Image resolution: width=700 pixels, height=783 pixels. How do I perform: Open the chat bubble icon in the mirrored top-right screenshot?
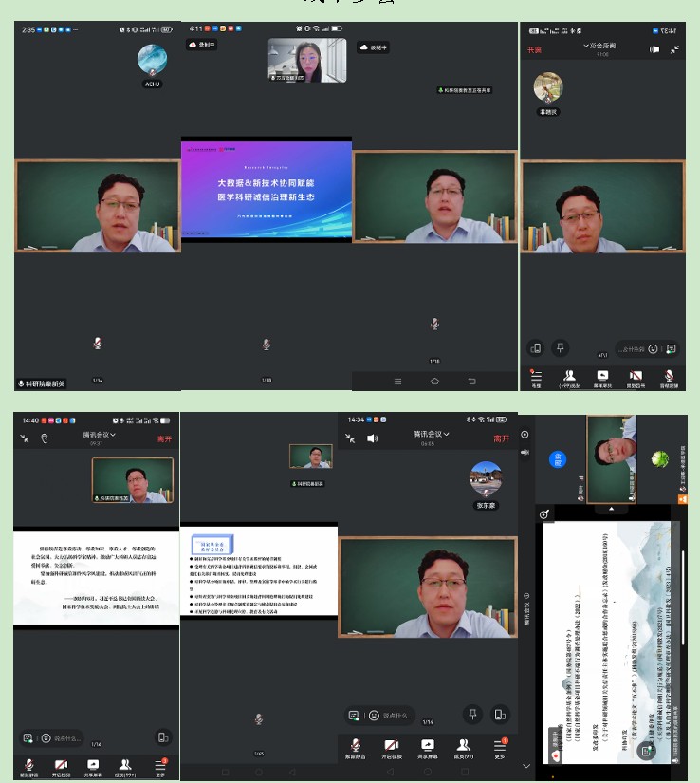point(671,348)
